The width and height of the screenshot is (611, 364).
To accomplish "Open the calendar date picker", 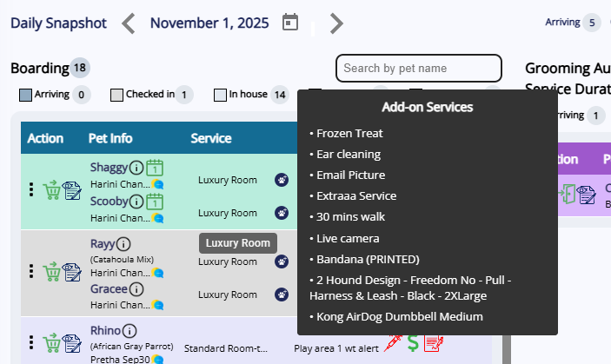I will pyautogui.click(x=290, y=23).
